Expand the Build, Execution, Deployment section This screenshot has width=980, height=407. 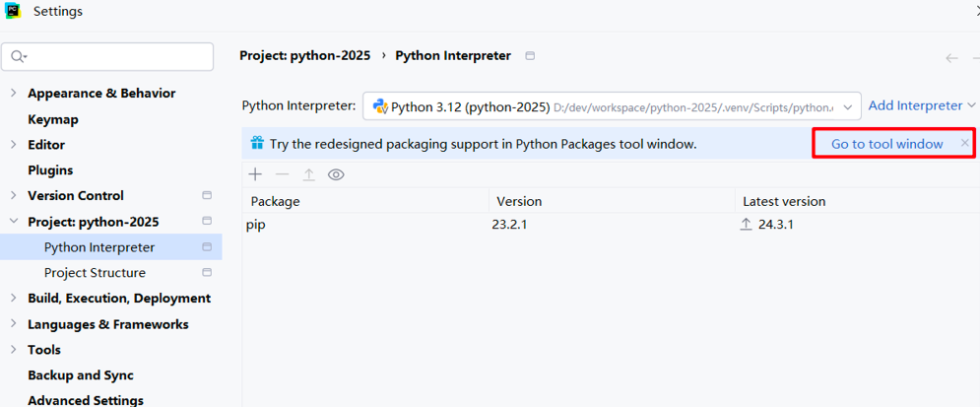pyautogui.click(x=13, y=299)
